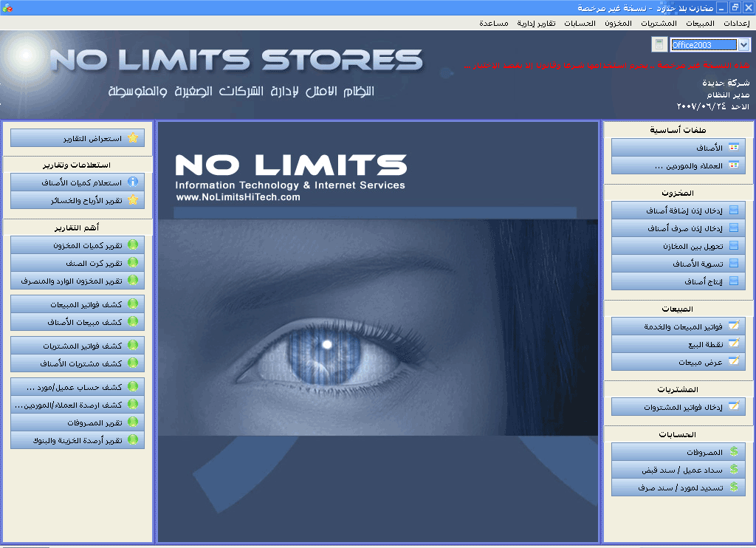The width and height of the screenshot is (756, 548).
Task: Click the icon beside الأصناف
Action: point(734,147)
